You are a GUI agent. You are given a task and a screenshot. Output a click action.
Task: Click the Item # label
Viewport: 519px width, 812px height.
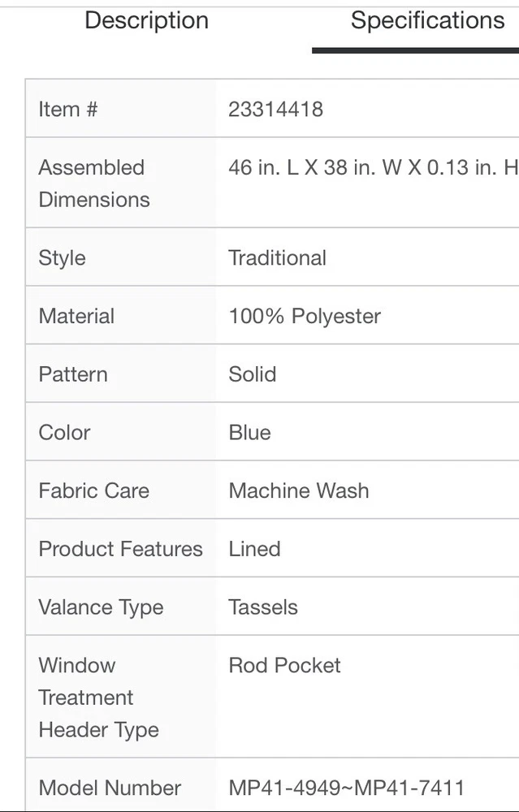(68, 109)
